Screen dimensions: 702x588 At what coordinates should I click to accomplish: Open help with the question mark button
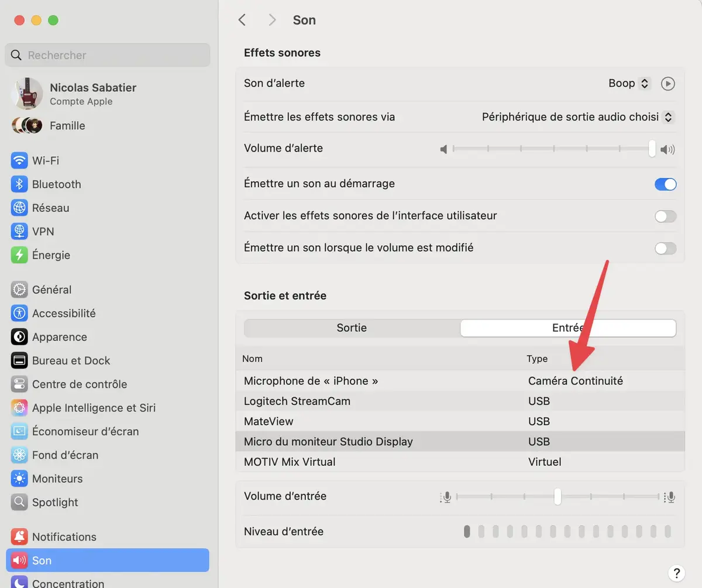(x=676, y=573)
